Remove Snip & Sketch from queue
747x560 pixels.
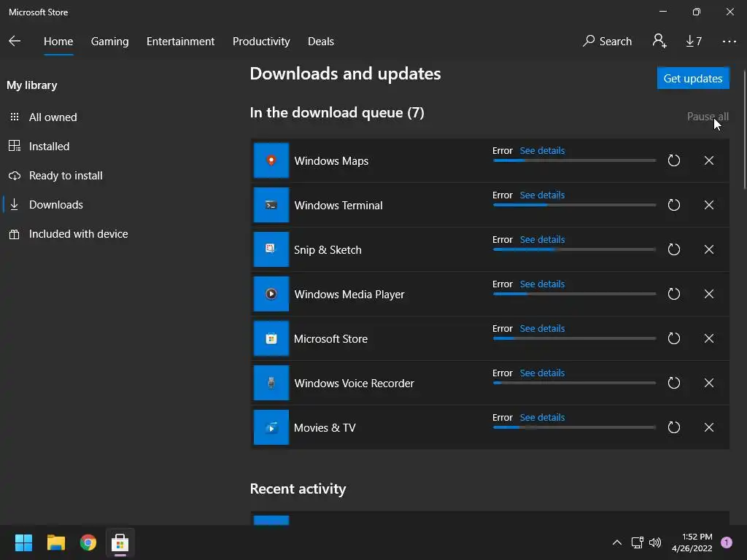point(709,249)
